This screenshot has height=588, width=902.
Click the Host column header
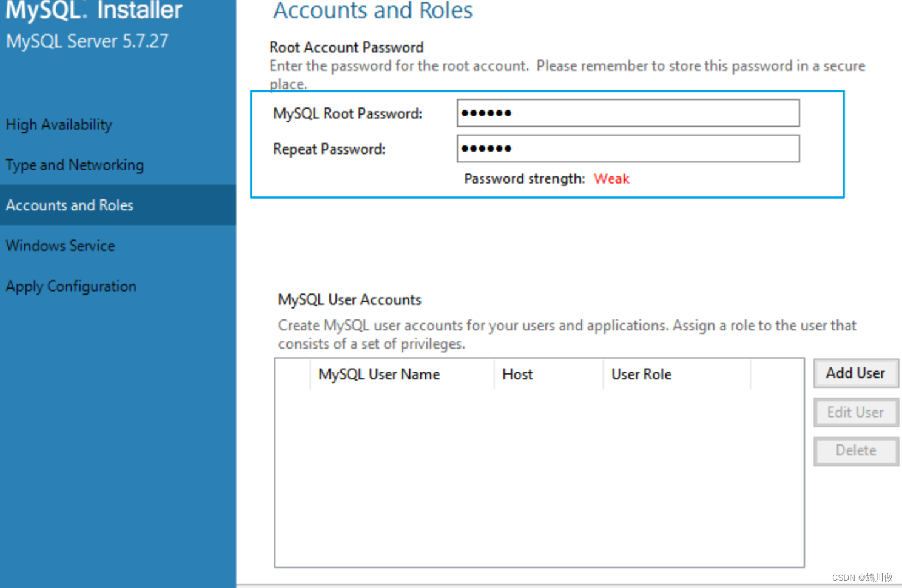548,374
